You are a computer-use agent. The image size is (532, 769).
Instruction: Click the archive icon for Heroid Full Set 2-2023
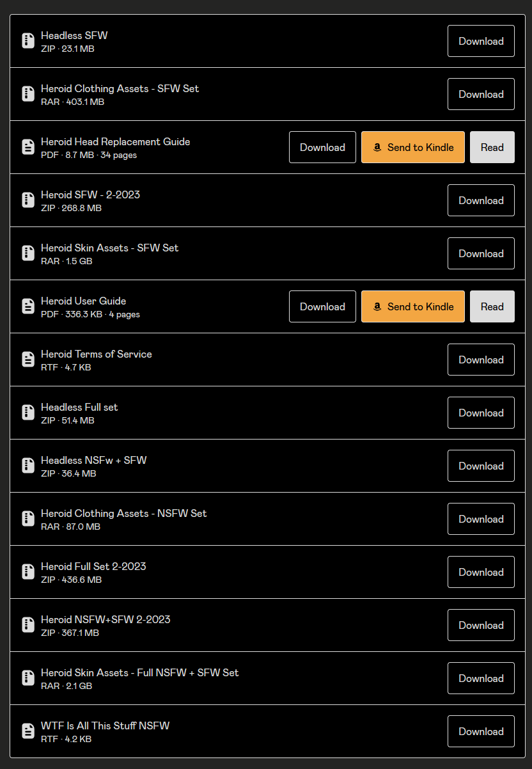[28, 572]
